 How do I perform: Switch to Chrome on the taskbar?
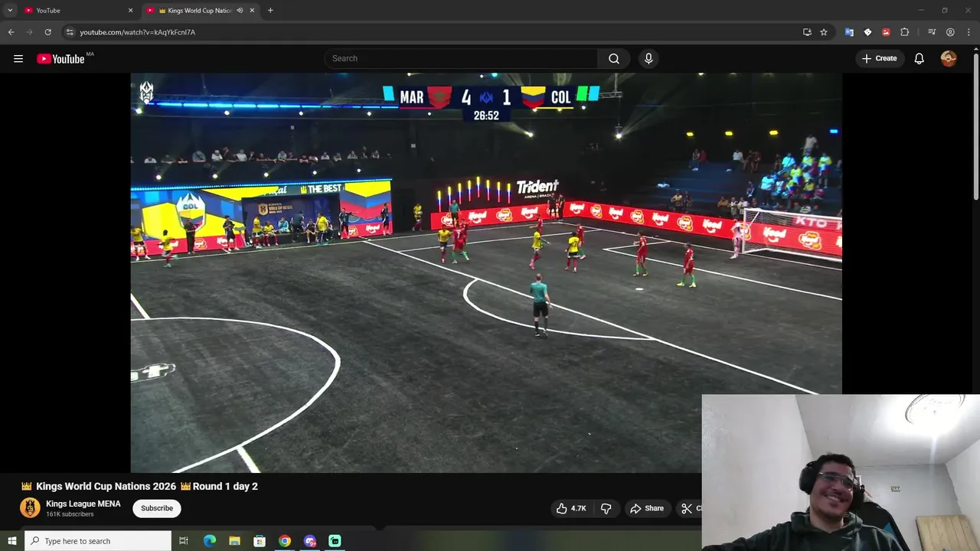click(x=285, y=541)
